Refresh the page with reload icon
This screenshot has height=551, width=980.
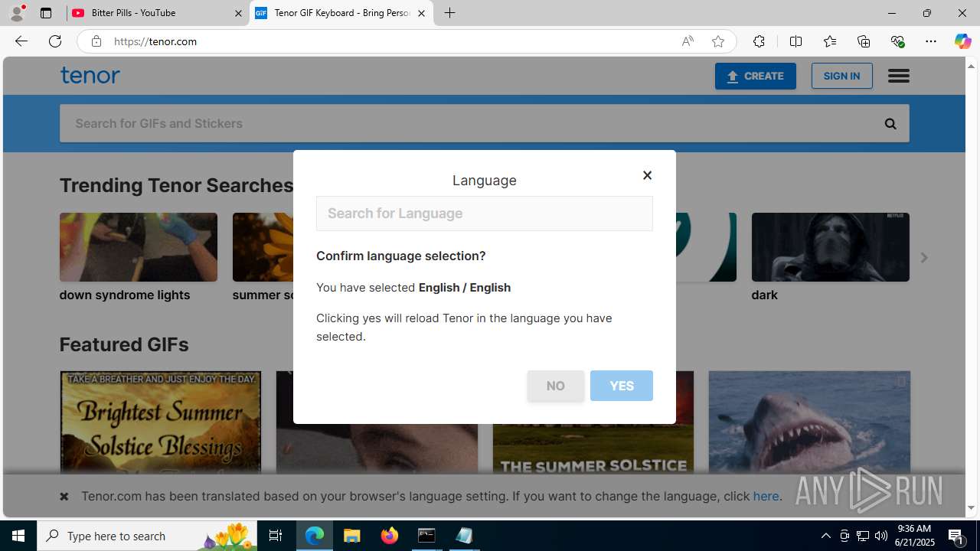pyautogui.click(x=55, y=41)
